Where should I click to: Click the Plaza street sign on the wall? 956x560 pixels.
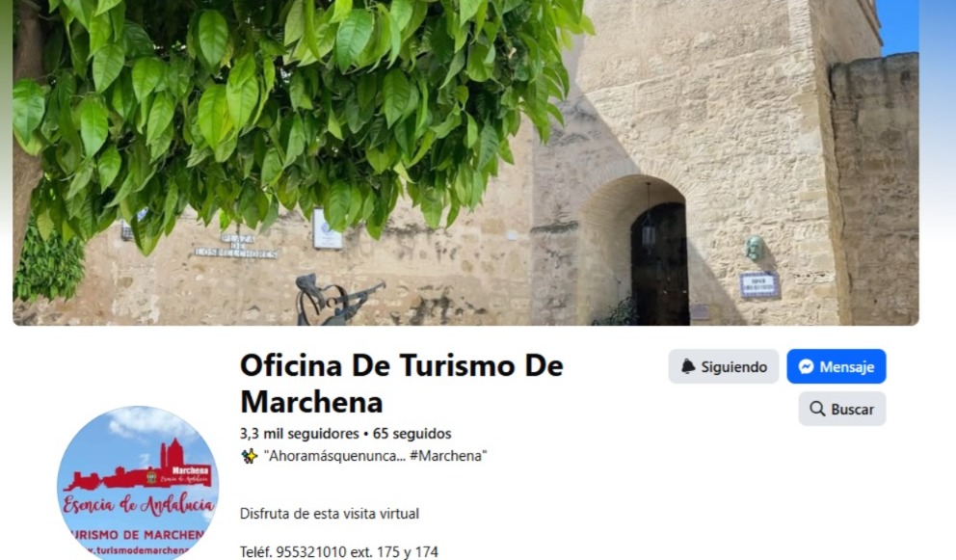tap(236, 246)
